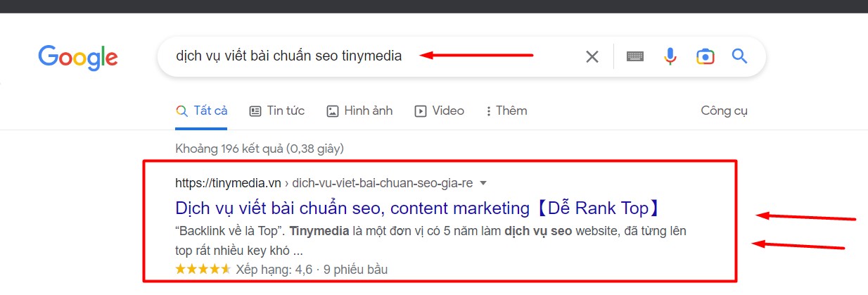The width and height of the screenshot is (868, 295).
Task: Click the Khoảng 196 kết quả text
Action: tap(259, 149)
